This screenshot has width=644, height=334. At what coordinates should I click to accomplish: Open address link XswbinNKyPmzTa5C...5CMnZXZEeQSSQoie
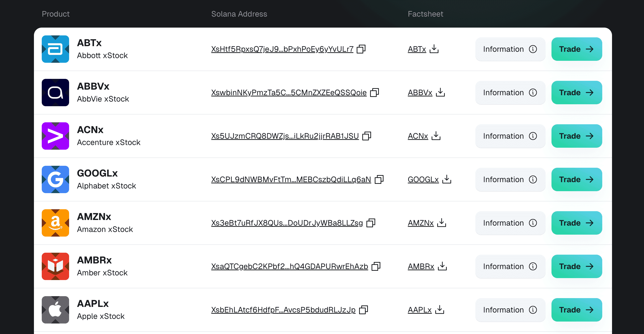(x=289, y=93)
